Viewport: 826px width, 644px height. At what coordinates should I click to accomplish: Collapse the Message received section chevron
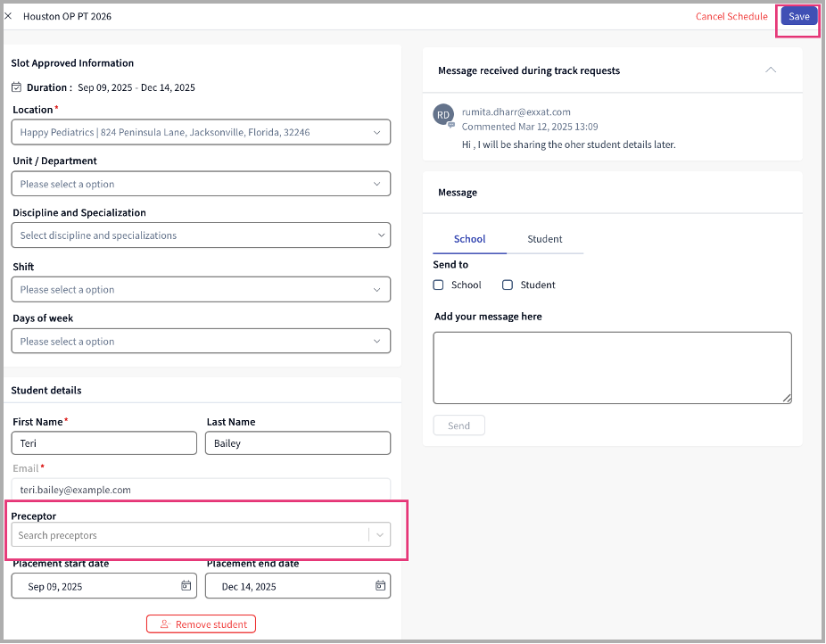pos(771,70)
